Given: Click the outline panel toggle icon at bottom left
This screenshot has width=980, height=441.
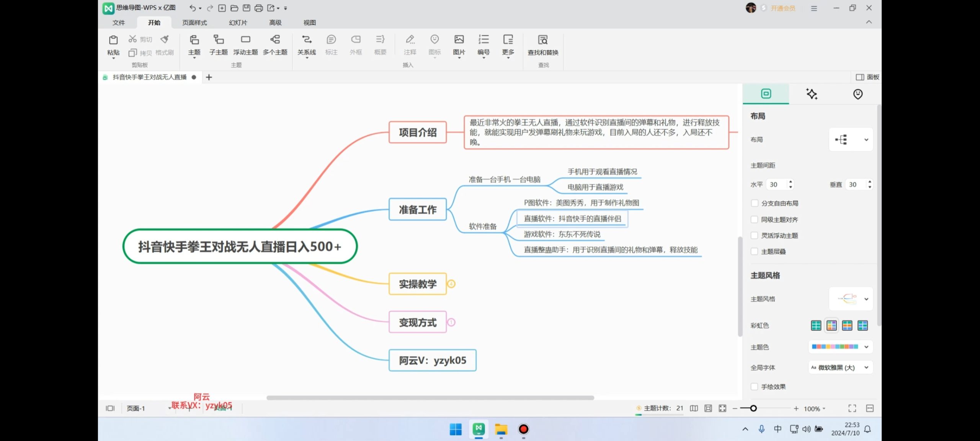Looking at the screenshot, I should pos(110,408).
